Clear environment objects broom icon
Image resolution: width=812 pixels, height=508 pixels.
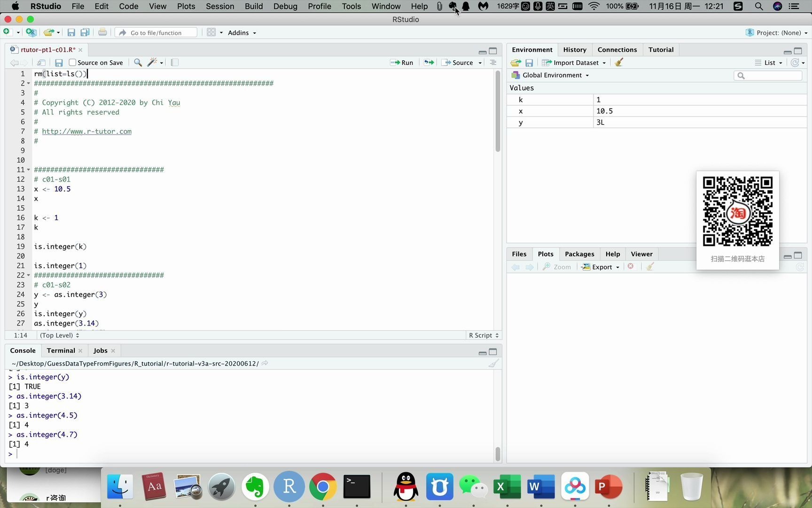(x=619, y=62)
